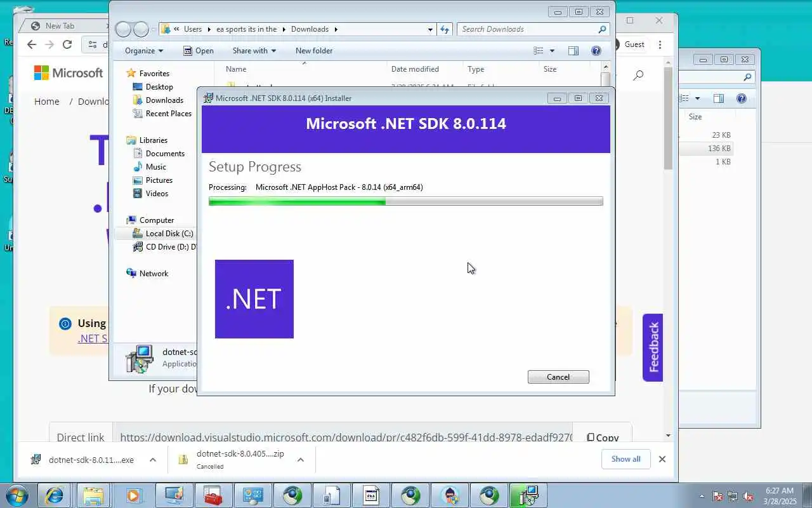Close the browser downloads bar
The width and height of the screenshot is (812, 508).
(x=662, y=459)
